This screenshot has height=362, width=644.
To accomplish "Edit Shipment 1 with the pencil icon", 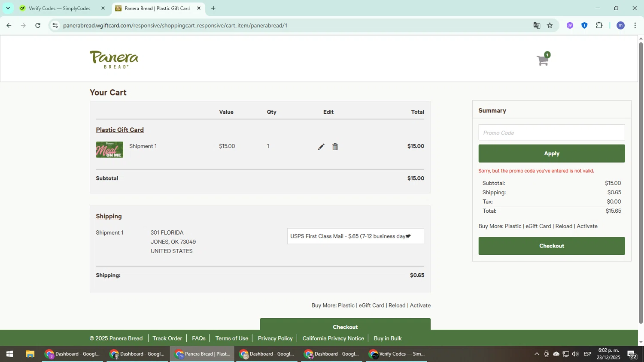I will (321, 147).
